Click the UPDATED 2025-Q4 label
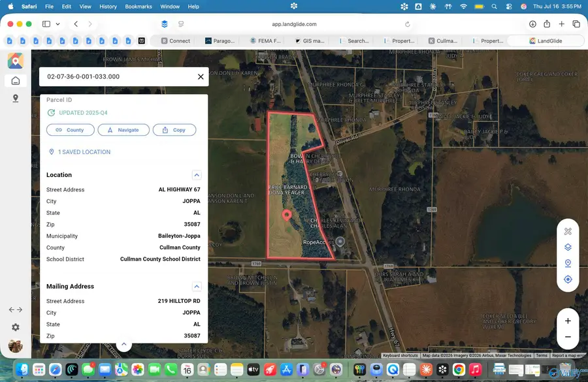 pyautogui.click(x=83, y=113)
